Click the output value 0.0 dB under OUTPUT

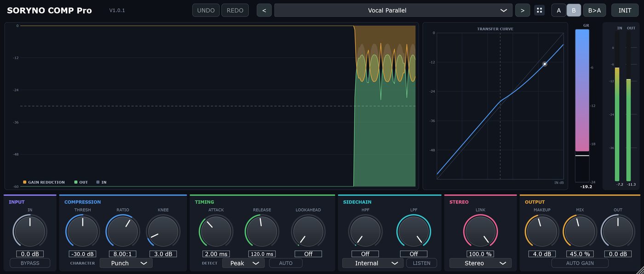point(618,254)
